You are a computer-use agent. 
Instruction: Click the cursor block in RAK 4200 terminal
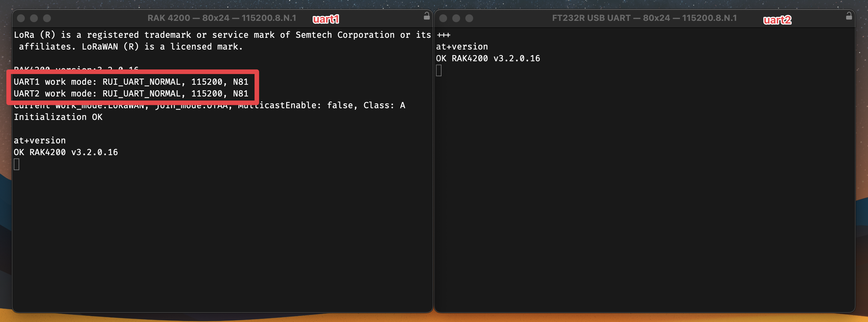coord(17,165)
